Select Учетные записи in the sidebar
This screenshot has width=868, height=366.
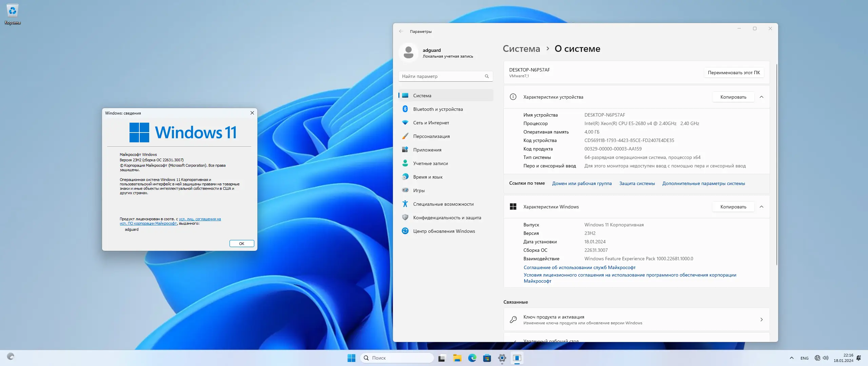429,163
